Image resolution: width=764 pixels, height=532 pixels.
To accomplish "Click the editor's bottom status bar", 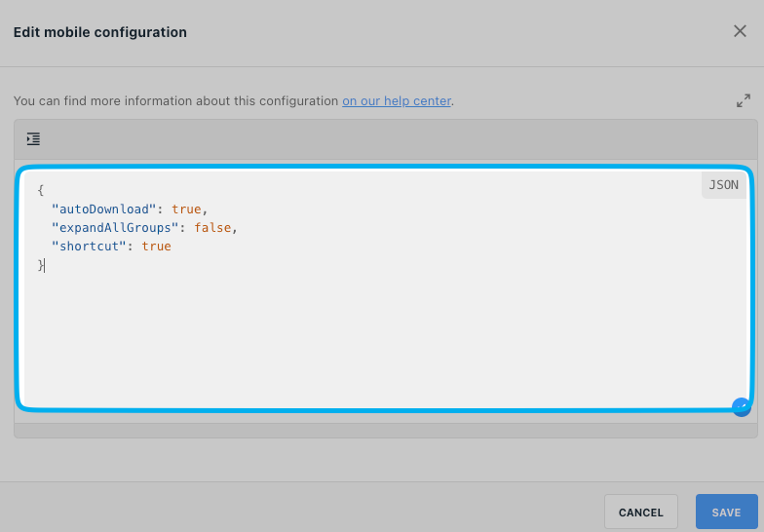I will tap(386, 431).
